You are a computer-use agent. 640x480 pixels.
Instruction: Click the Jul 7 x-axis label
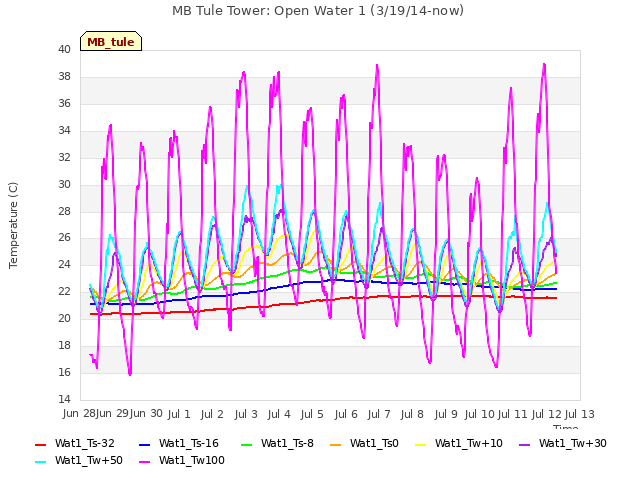click(379, 414)
